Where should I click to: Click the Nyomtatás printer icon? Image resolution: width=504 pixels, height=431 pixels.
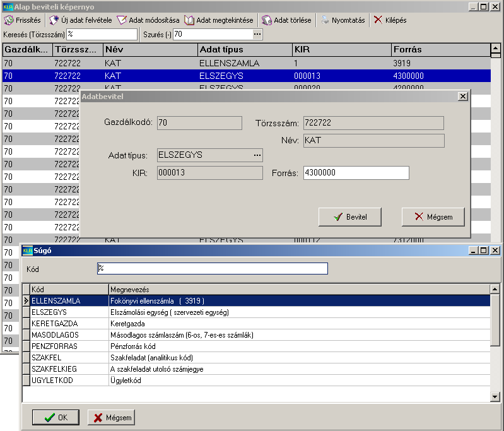tap(325, 20)
